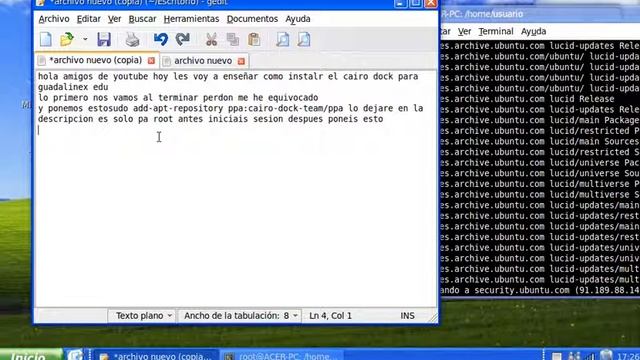Open the Buscar menu
Viewport: 640px width, 360px height.
(142, 19)
